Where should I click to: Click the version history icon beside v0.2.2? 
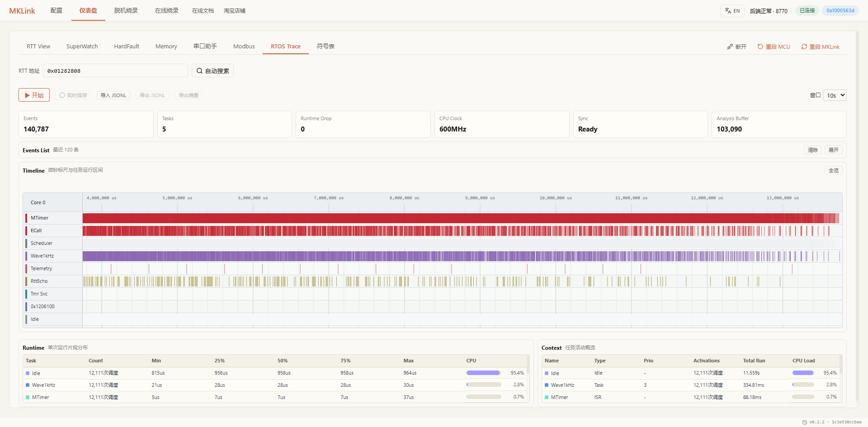point(805,422)
